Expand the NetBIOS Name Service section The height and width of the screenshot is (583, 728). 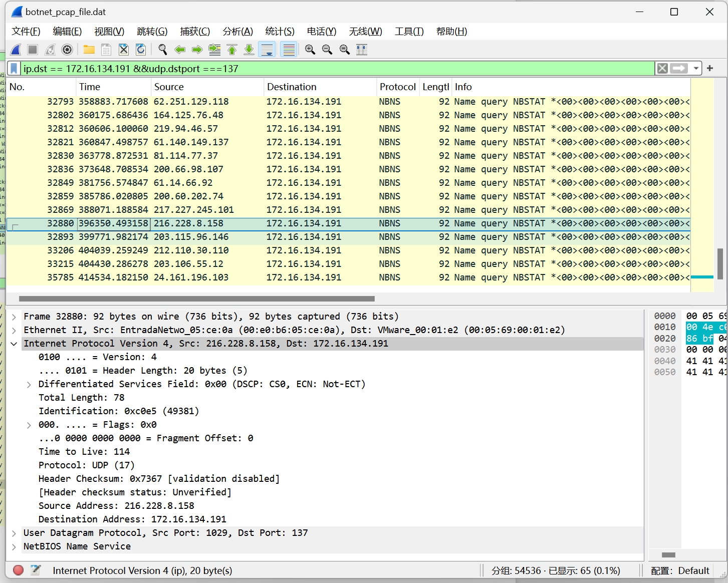[x=14, y=546]
